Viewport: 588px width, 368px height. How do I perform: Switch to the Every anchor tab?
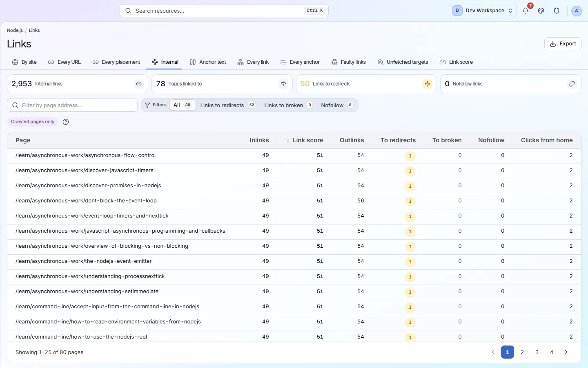click(x=300, y=62)
